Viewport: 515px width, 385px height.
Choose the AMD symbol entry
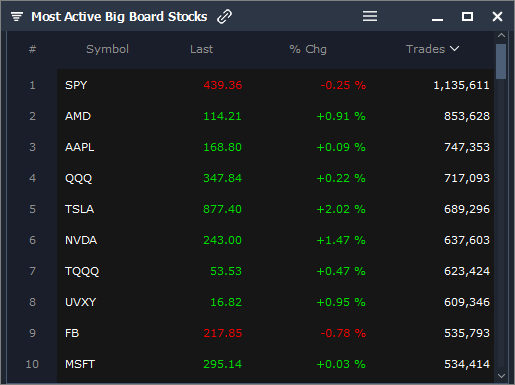pos(78,116)
